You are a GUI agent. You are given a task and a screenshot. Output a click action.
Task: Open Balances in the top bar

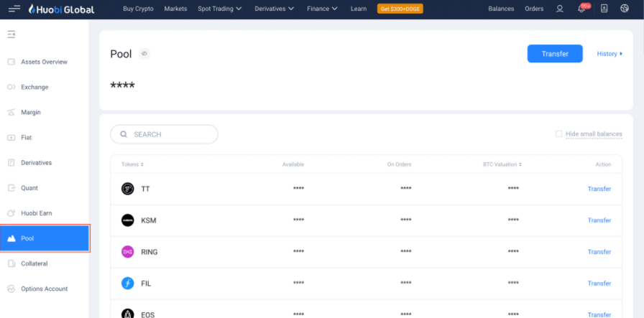(501, 9)
